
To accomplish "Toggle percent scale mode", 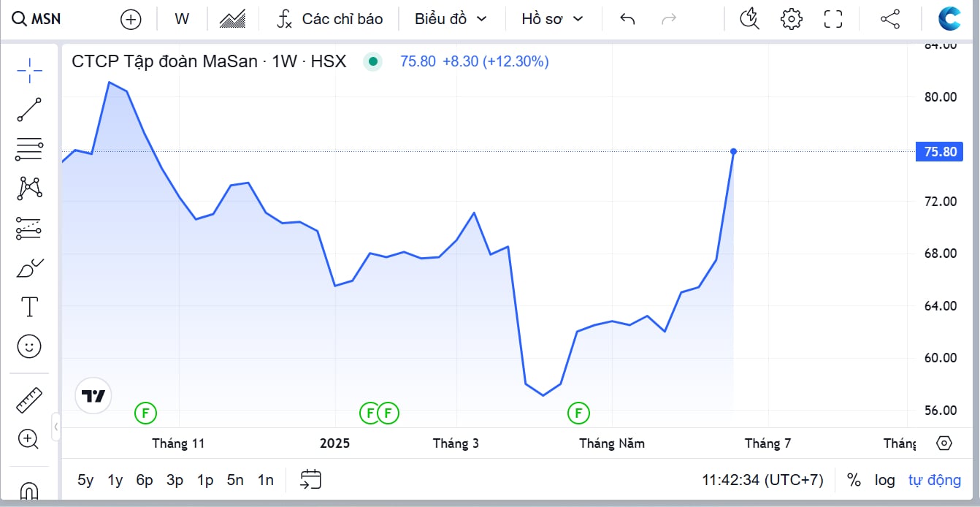I will [854, 480].
